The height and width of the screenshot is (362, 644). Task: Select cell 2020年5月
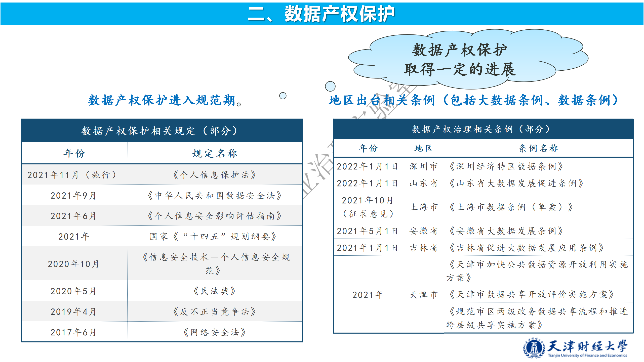(x=75, y=291)
